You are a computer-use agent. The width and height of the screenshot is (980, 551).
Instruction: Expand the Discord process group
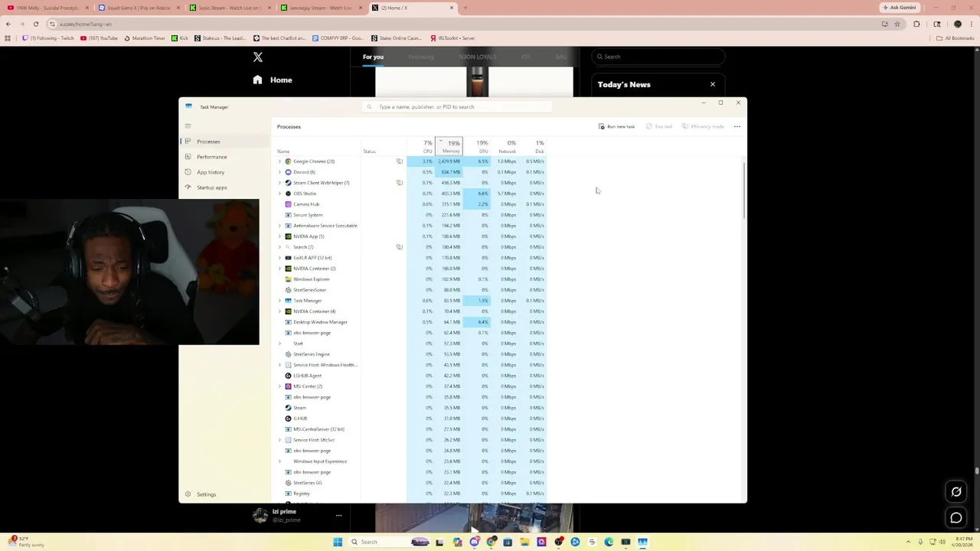point(279,172)
